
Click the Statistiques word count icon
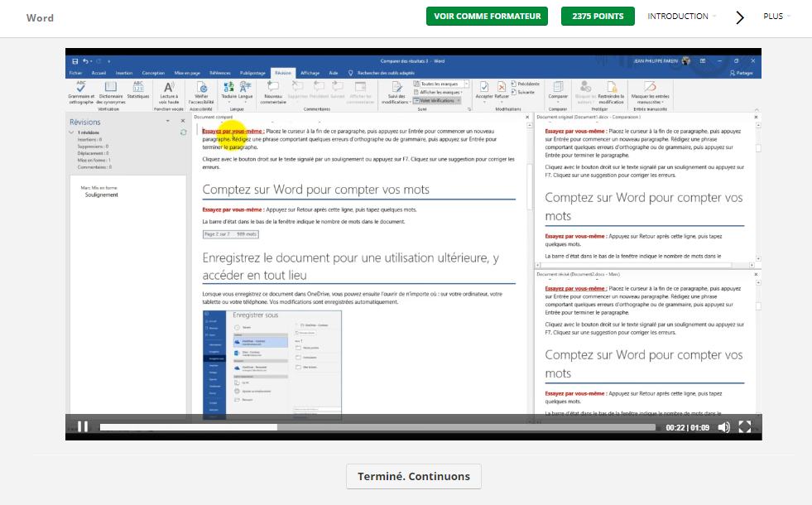click(138, 89)
